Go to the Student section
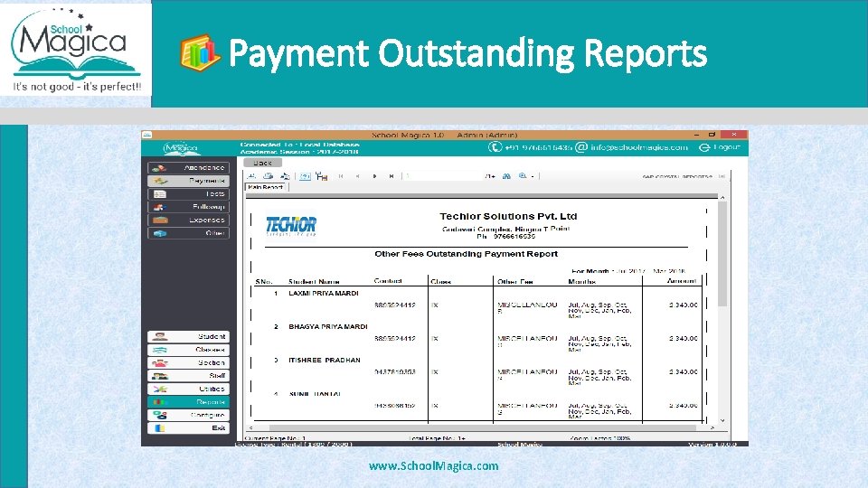 [x=188, y=336]
